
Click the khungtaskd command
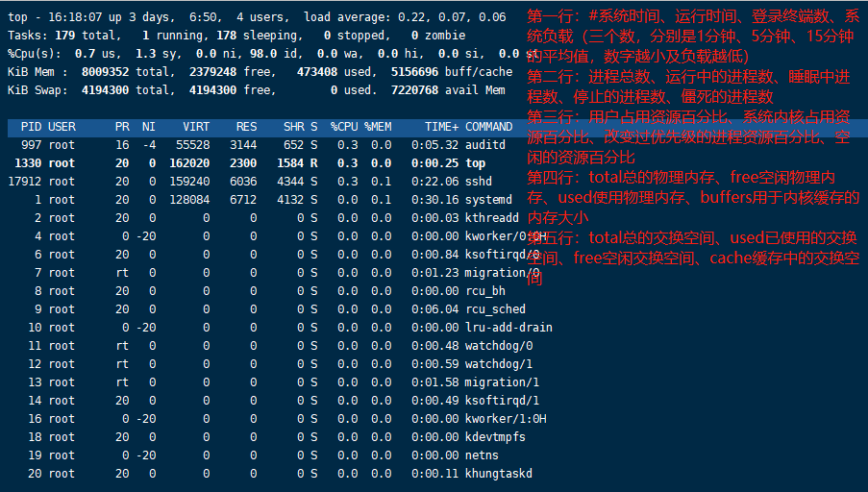pos(499,474)
